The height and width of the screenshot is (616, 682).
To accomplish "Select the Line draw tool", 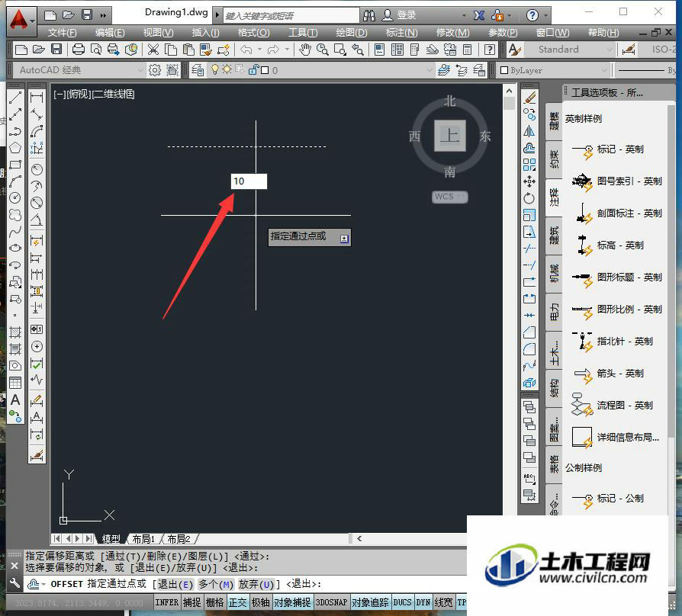I will click(x=15, y=98).
